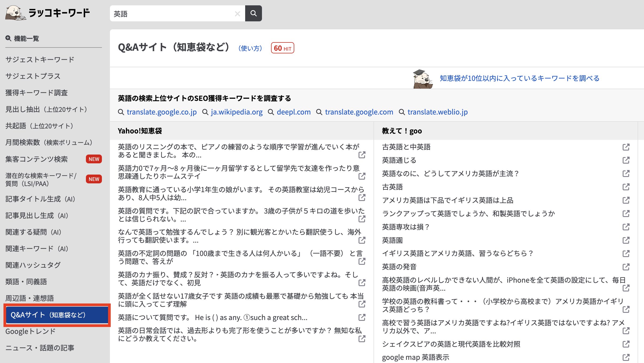Open Googleトレンド in sidebar
This screenshot has height=363, width=644.
(30, 331)
